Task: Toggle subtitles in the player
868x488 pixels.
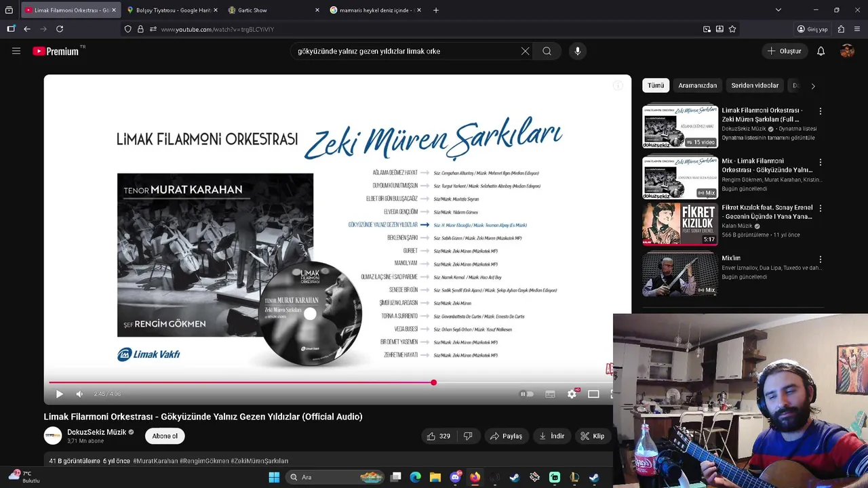Action: [x=550, y=394]
